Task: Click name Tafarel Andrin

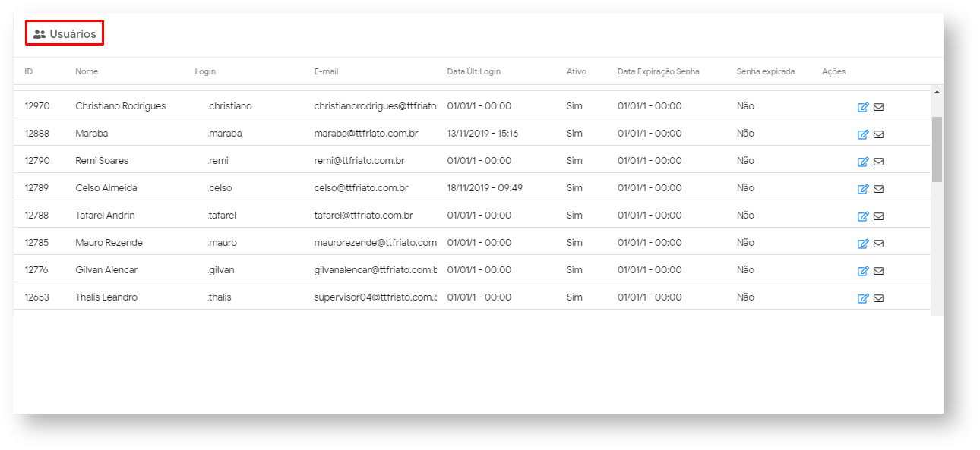Action: coord(105,216)
